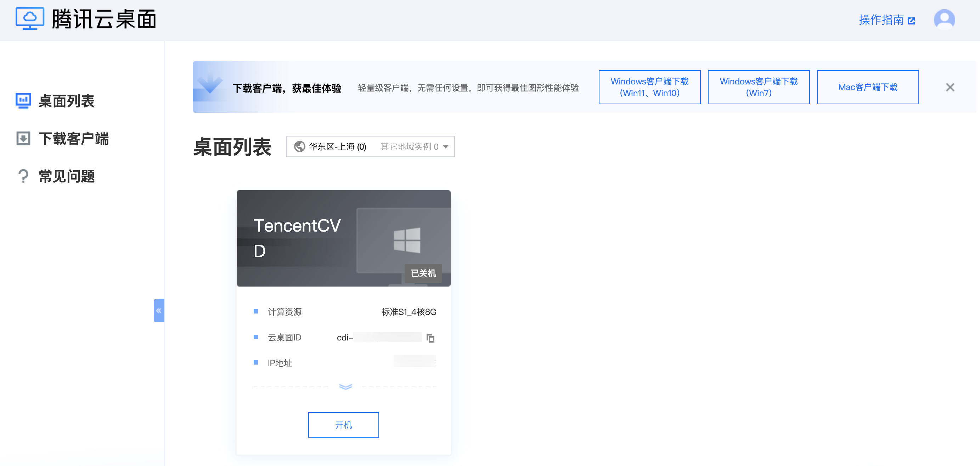Click the 常见问题 question mark icon
The width and height of the screenshot is (980, 466).
point(23,176)
